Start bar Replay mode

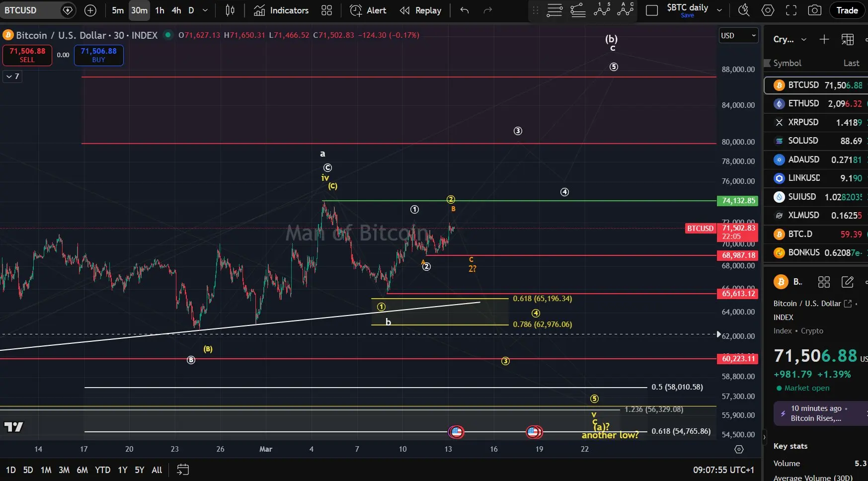(420, 10)
